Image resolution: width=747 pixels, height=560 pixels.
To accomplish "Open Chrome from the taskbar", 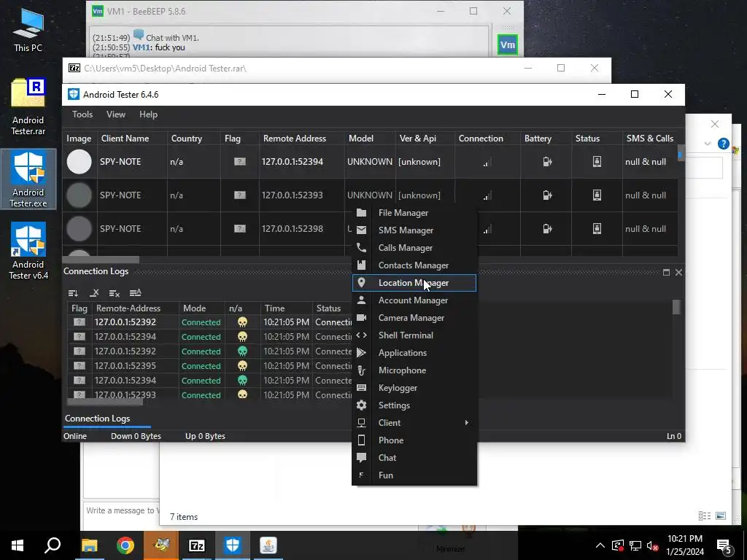I will [125, 545].
